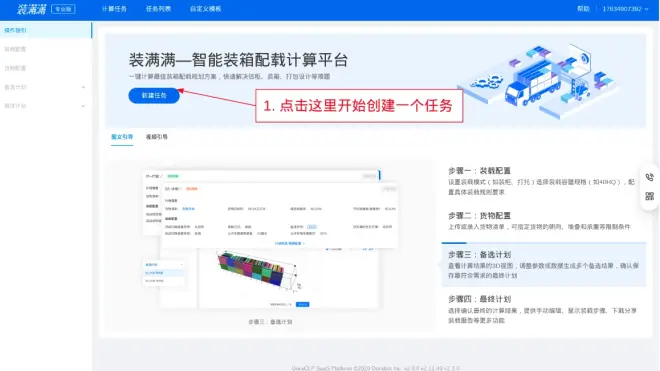Click the phone contact floating icon
This screenshot has height=371, width=660.
[649, 177]
